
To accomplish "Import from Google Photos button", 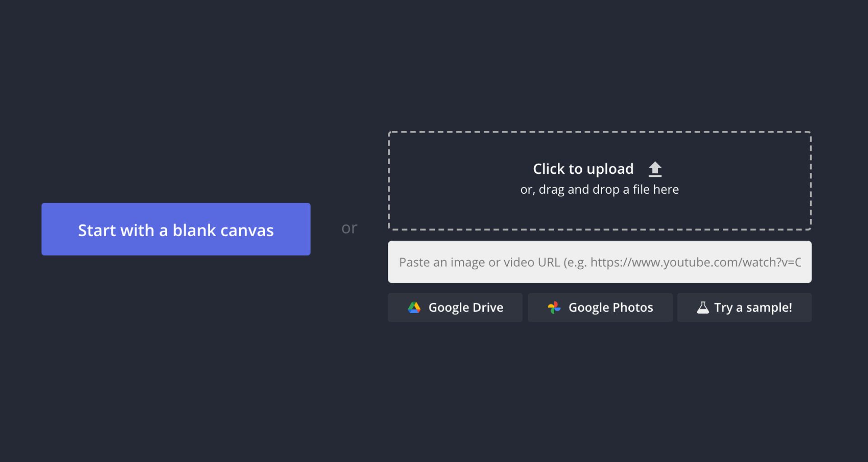I will point(600,308).
